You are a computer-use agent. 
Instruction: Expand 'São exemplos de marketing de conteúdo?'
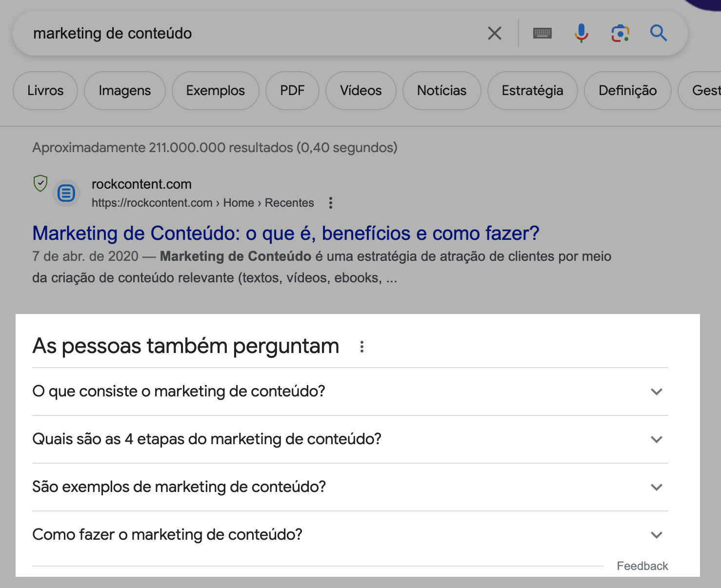(x=350, y=487)
